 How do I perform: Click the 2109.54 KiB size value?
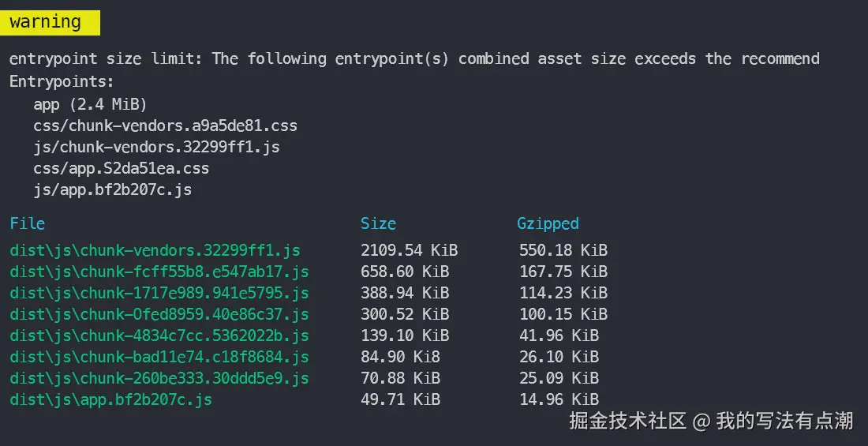409,251
